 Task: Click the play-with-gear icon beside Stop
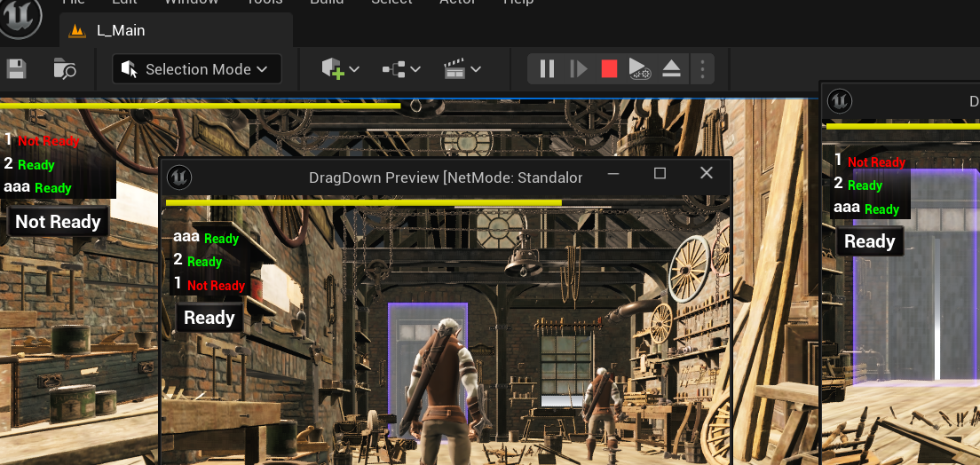pyautogui.click(x=639, y=68)
